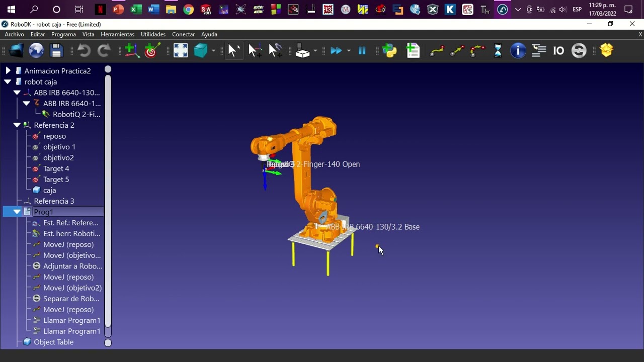Open PowerPoint from the Windows taskbar
This screenshot has width=644, height=362.
coord(118,9)
